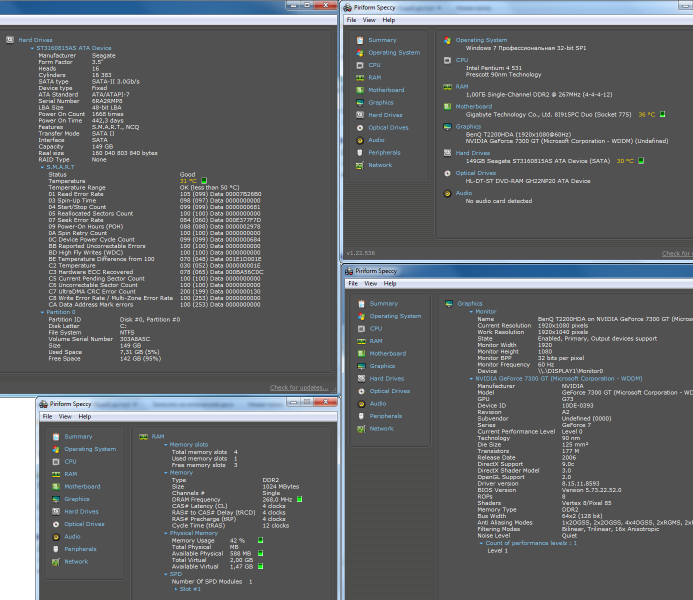The width and height of the screenshot is (693, 600).
Task: Open Audio sidebar icon in Summary-view window
Action: coord(360,140)
